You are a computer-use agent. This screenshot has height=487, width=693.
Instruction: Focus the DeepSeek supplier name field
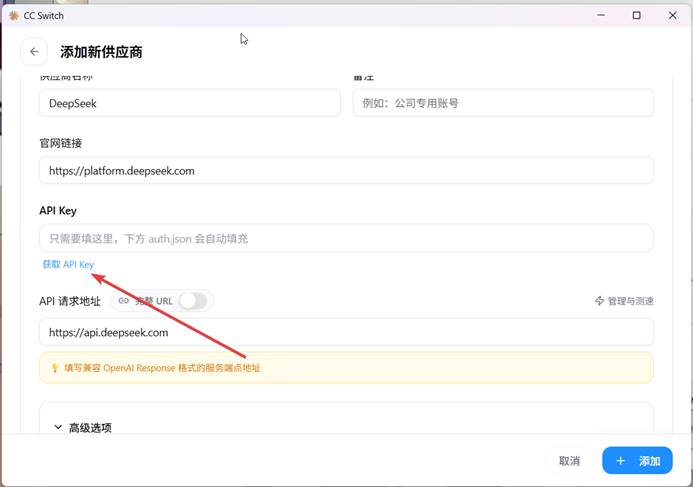click(x=190, y=103)
